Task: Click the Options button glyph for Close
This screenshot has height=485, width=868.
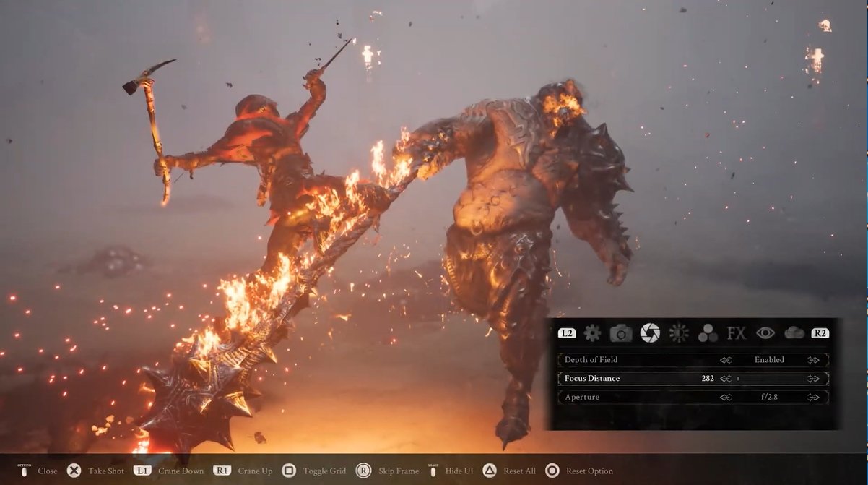Action: tap(24, 471)
